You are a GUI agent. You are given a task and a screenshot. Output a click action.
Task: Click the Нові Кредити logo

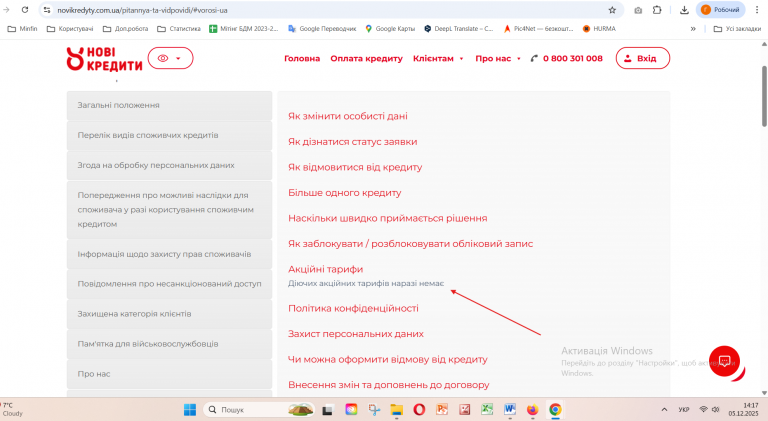pyautogui.click(x=104, y=59)
